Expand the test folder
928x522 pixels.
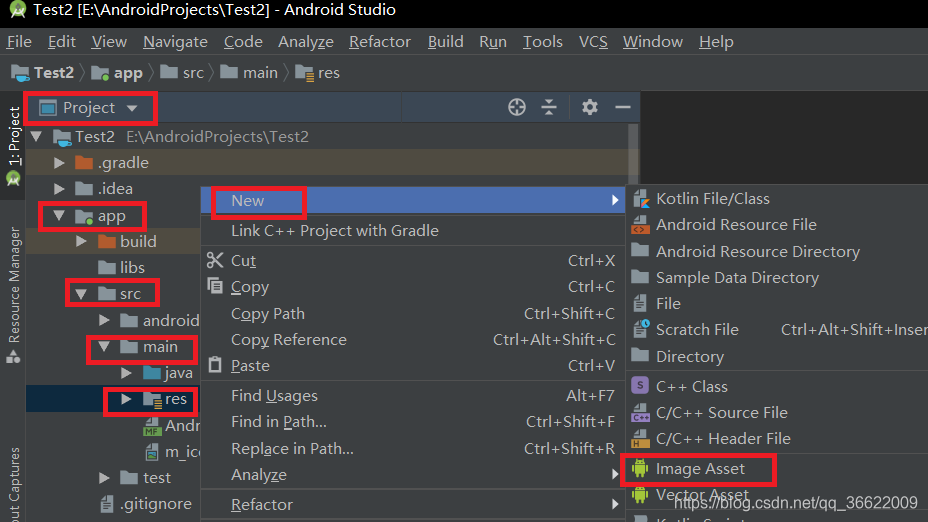click(x=104, y=478)
